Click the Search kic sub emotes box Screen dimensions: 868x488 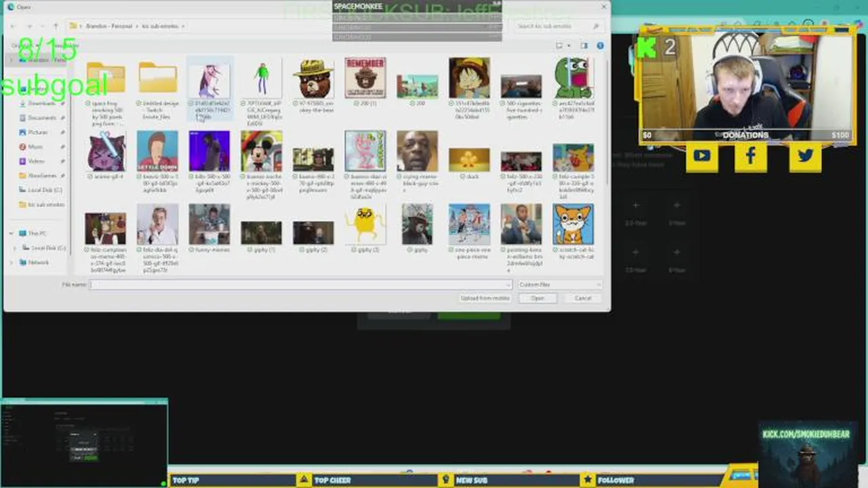tap(558, 26)
